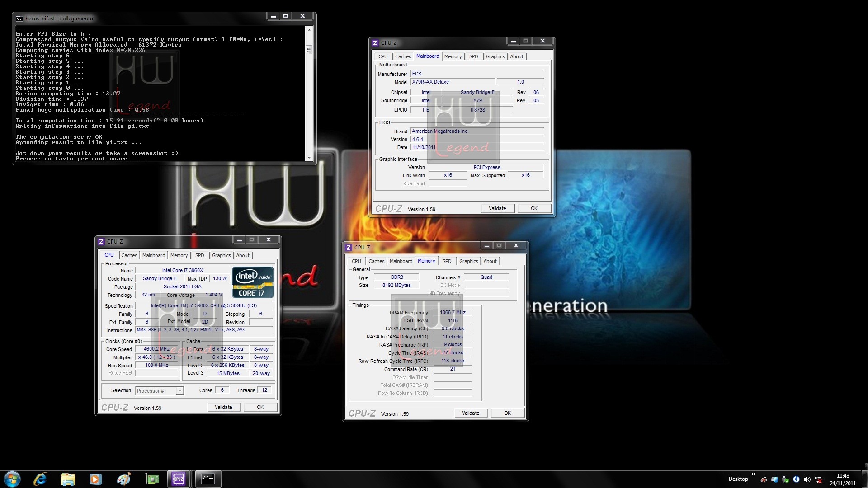Click console scrollbar down arrow
The height and width of the screenshot is (488, 868).
tap(309, 158)
